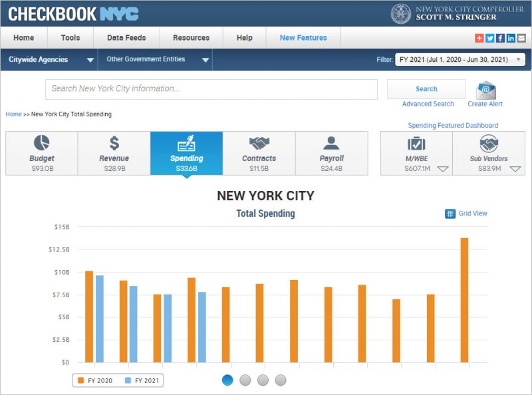Open the Other Government Entities dropdown
Screen dimensions: 532x395
[154, 59]
